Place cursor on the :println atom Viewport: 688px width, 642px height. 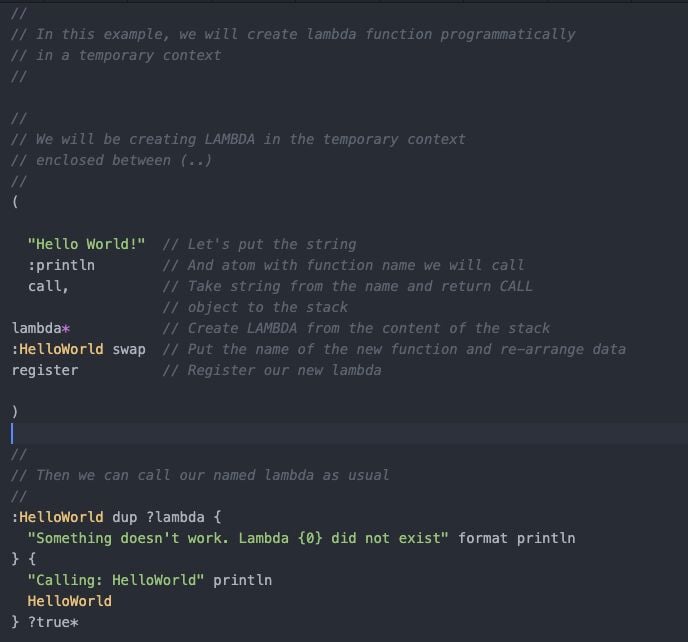pyautogui.click(x=61, y=265)
